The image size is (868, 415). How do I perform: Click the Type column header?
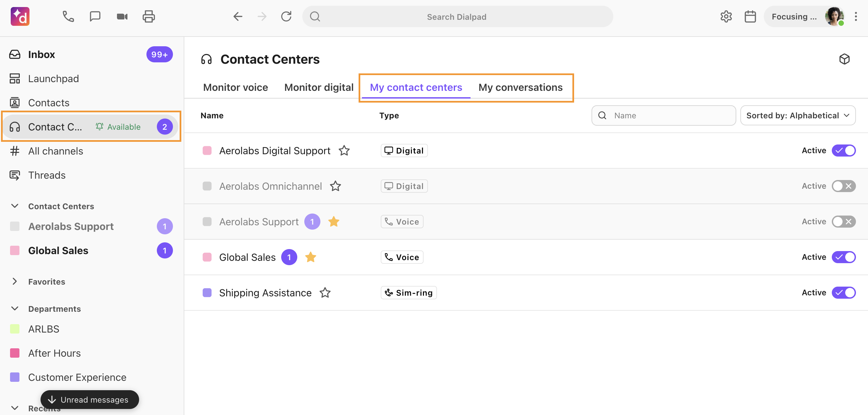(389, 116)
